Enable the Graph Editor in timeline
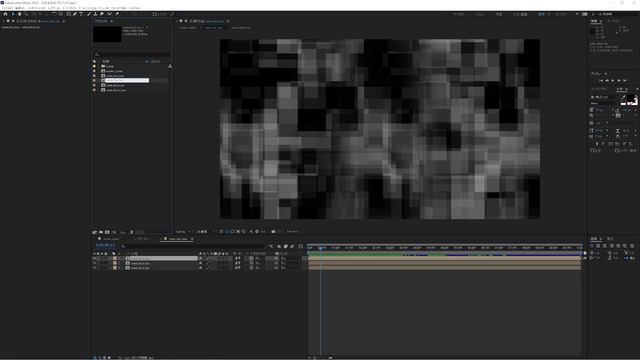This screenshot has width=640, height=360. point(300,246)
